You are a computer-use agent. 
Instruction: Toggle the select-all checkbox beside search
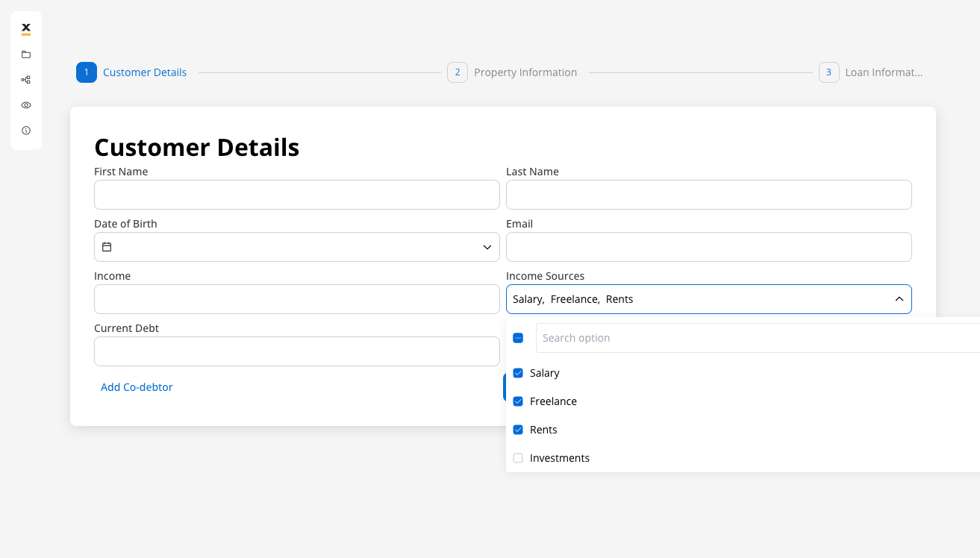point(518,338)
